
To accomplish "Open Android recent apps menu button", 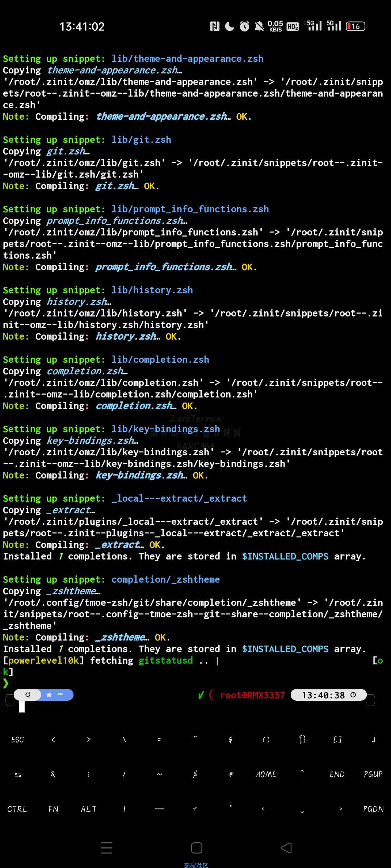I will (106, 848).
